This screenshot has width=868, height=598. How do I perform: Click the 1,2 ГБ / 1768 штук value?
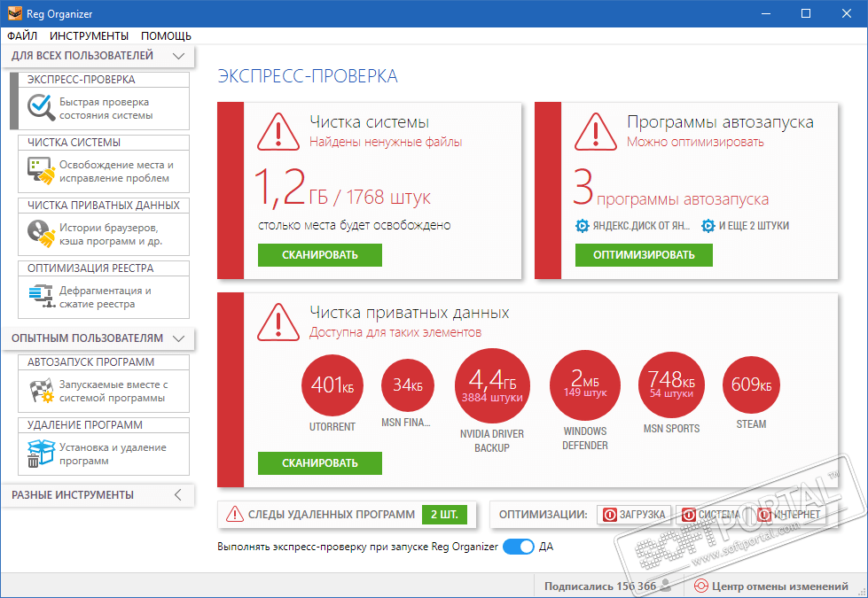pos(342,190)
